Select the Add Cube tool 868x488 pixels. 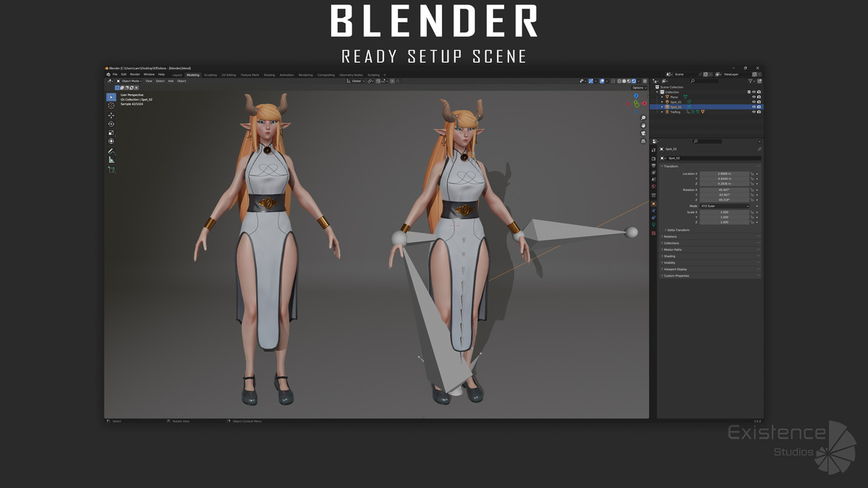tap(111, 169)
